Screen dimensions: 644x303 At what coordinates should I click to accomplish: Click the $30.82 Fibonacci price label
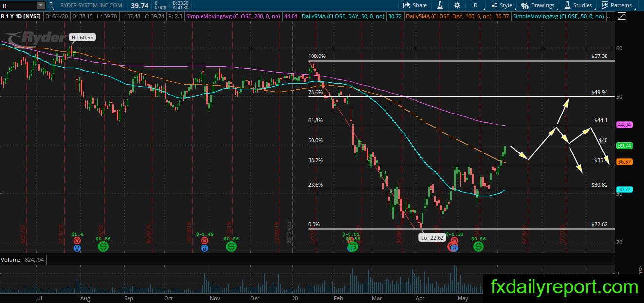click(x=599, y=185)
